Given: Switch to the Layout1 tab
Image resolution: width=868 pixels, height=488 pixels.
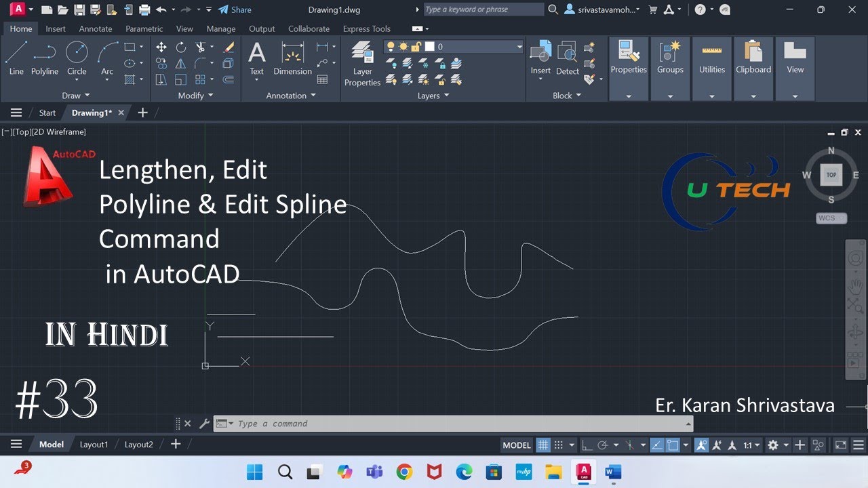Looking at the screenshot, I should [x=94, y=445].
